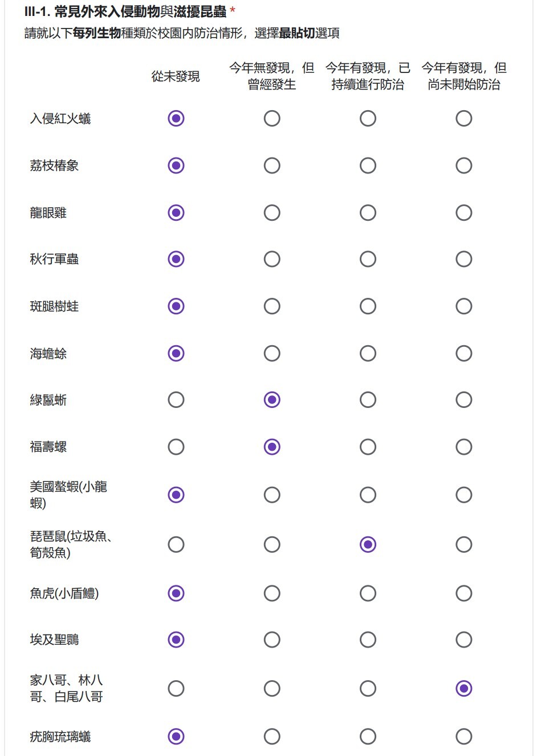Click the selected 從未發現 option for 入侵紅火蟻
Screen dimensions: 537x756
click(x=176, y=119)
